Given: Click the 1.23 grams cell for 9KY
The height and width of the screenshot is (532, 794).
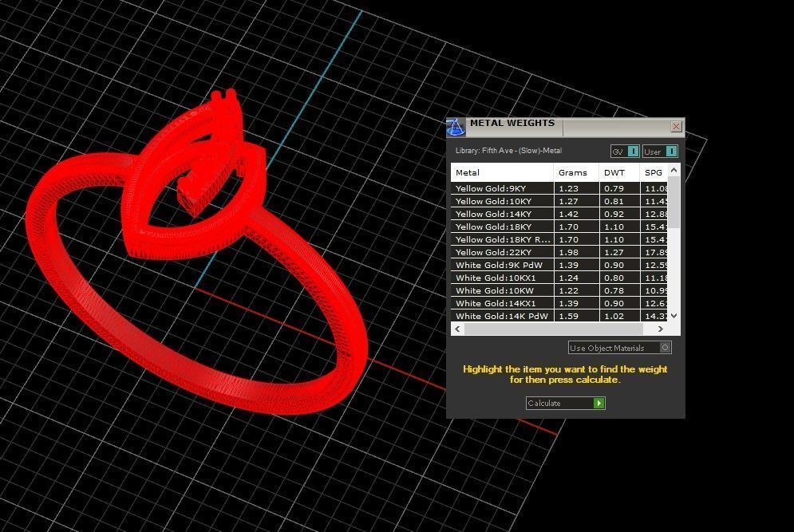Looking at the screenshot, I should click(x=576, y=188).
